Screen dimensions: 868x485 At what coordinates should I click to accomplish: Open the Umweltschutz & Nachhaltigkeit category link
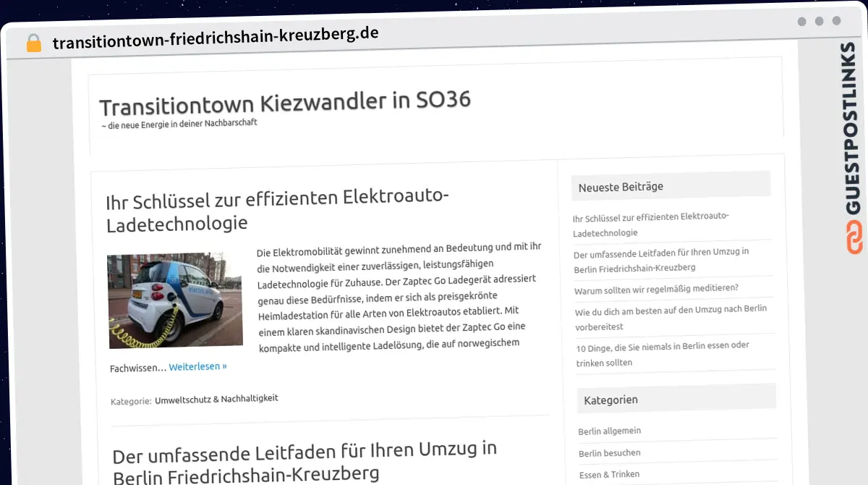(x=216, y=398)
